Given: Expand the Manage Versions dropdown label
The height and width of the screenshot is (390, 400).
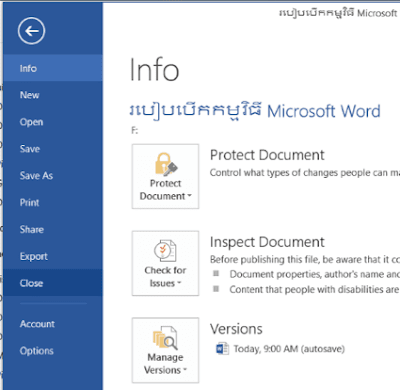Looking at the screenshot, I should tap(165, 364).
